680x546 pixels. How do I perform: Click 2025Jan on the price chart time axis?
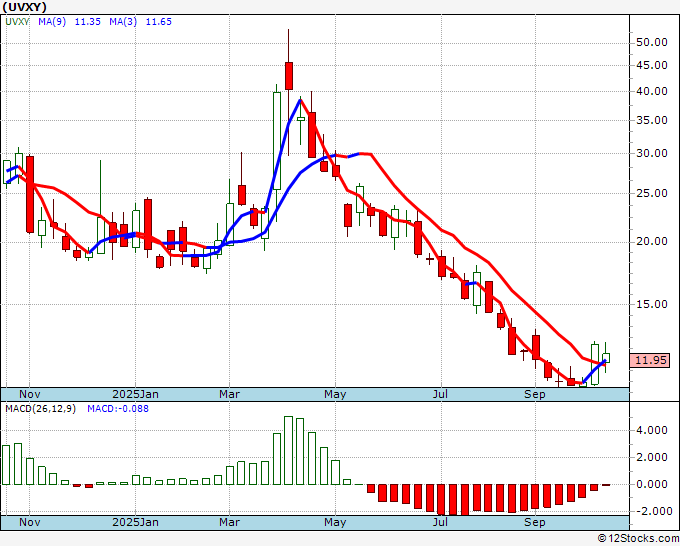pyautogui.click(x=135, y=394)
